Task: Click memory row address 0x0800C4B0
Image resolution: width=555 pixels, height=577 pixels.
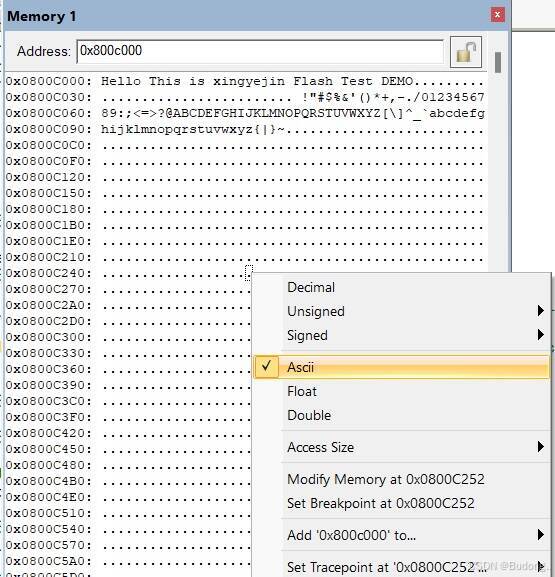Action: (48, 481)
